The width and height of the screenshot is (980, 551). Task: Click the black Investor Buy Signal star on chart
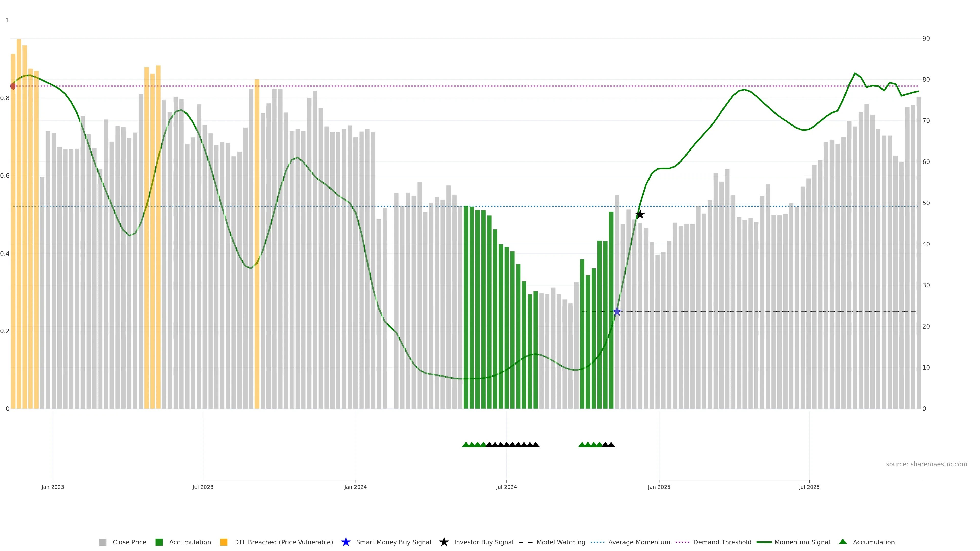click(x=640, y=215)
